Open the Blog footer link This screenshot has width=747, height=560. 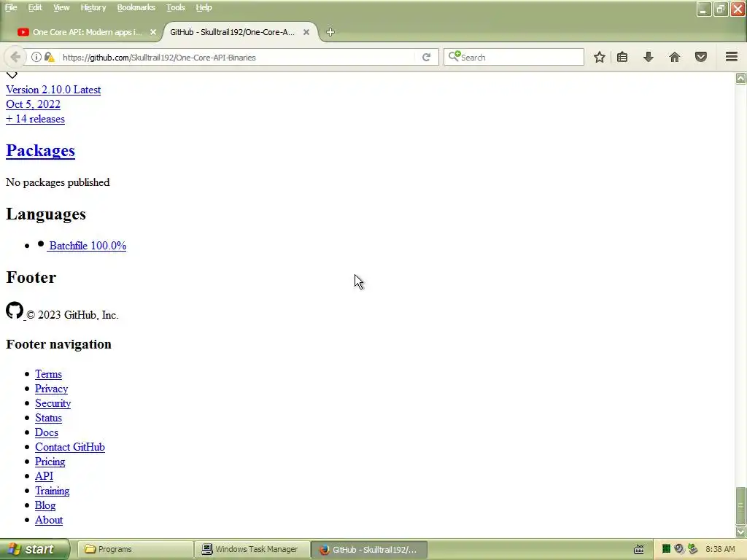tap(45, 506)
